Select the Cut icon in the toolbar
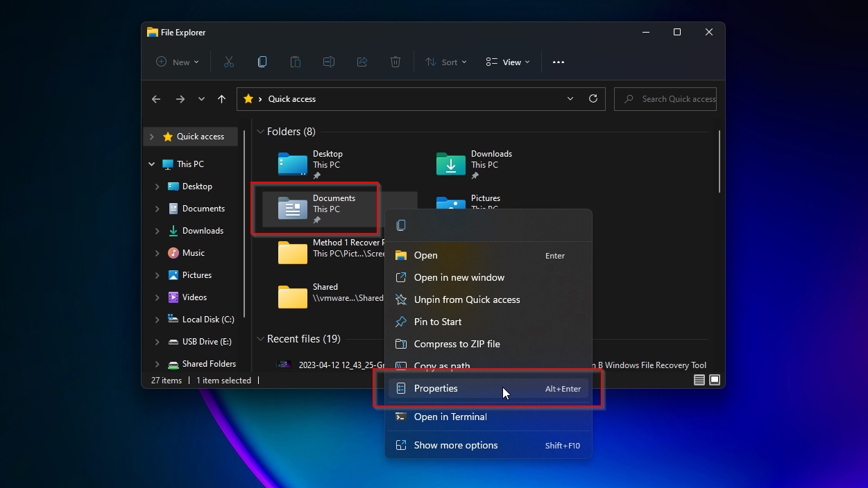 click(228, 62)
